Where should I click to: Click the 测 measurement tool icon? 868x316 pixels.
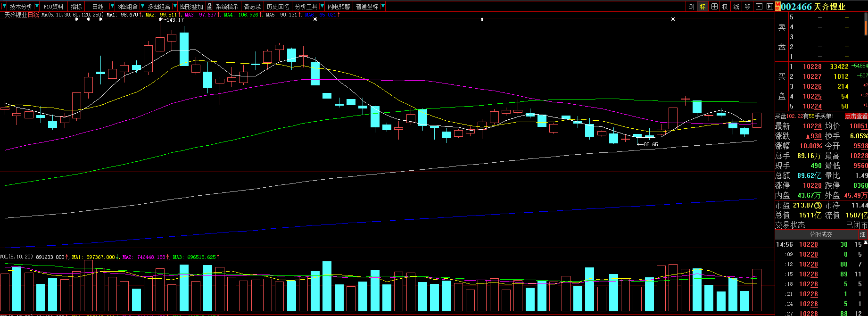point(691,7)
